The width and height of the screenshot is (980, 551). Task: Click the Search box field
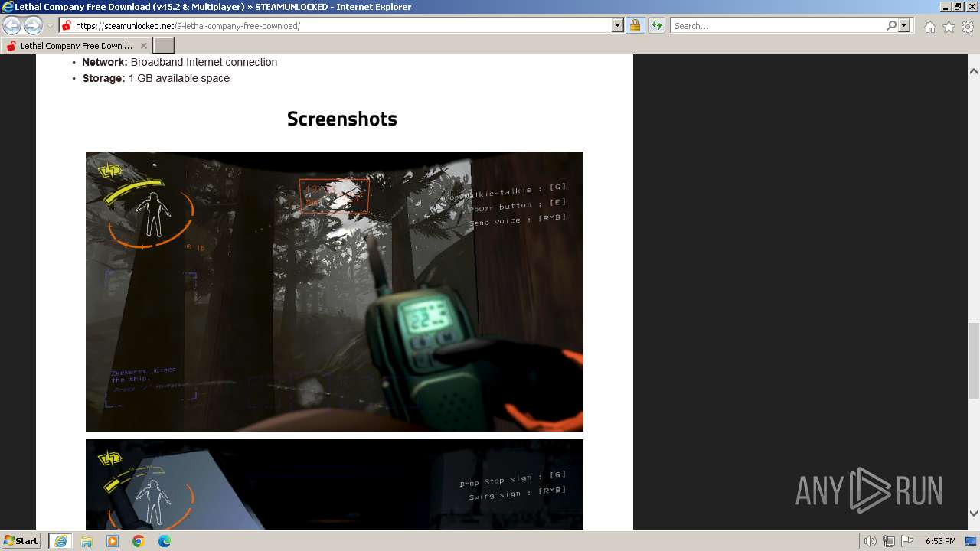click(778, 25)
